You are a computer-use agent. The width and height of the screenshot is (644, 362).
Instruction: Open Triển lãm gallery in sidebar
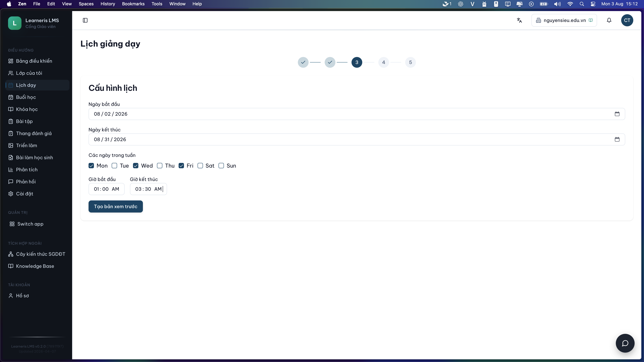click(x=37, y=145)
